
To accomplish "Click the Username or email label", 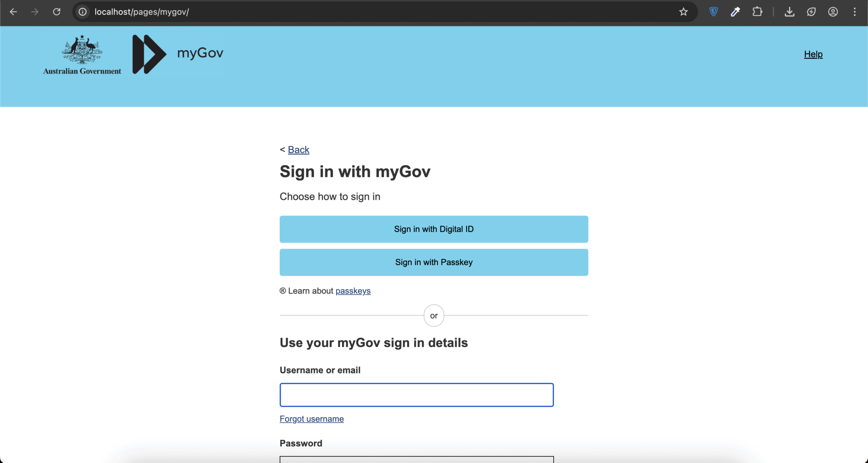I will click(x=320, y=370).
